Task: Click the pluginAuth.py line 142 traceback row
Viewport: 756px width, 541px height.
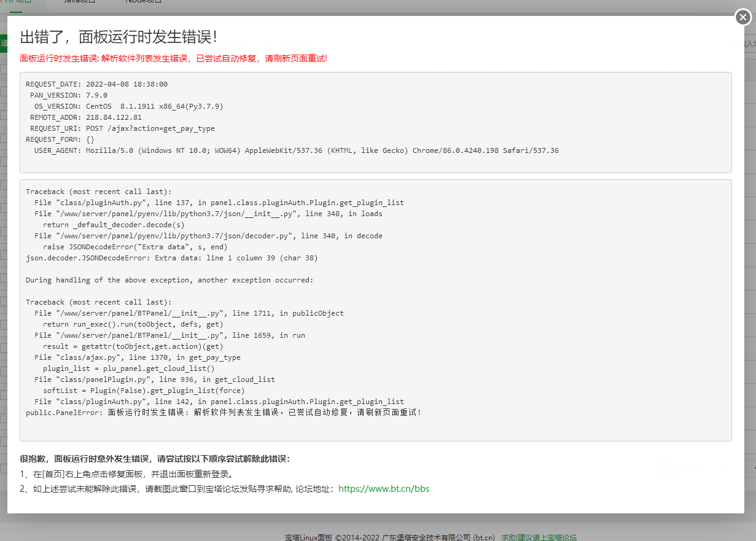Action: [219, 402]
